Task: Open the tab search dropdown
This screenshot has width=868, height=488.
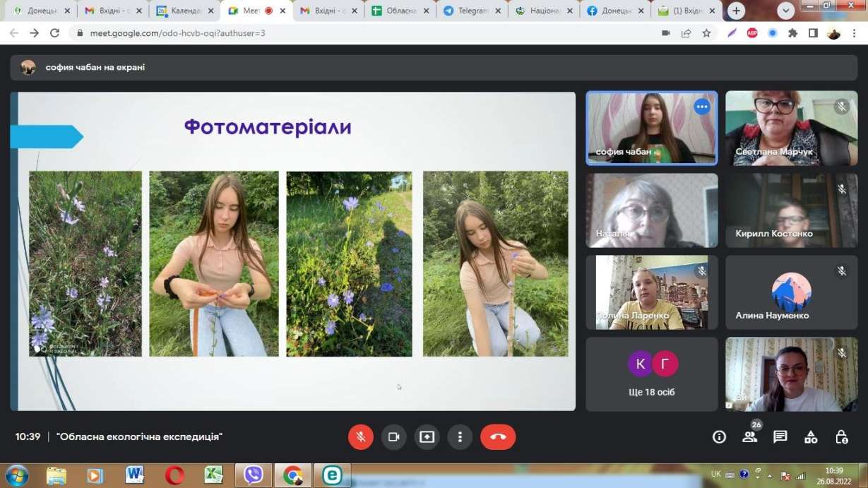Action: [786, 11]
